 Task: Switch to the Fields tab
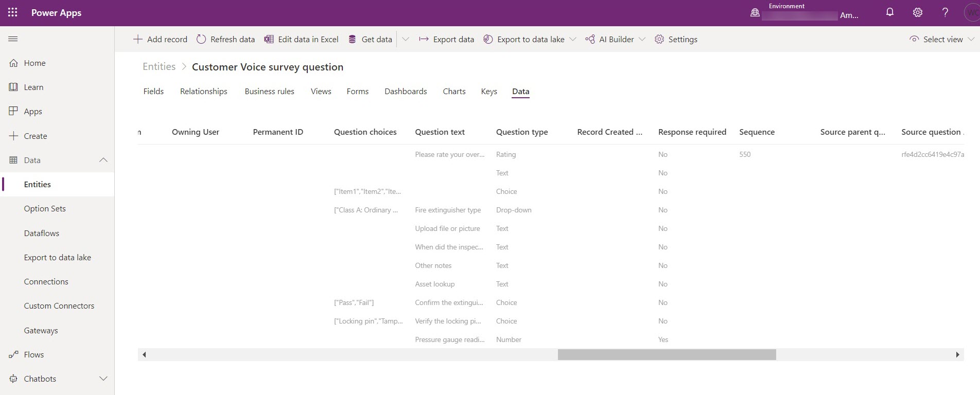[x=153, y=91]
